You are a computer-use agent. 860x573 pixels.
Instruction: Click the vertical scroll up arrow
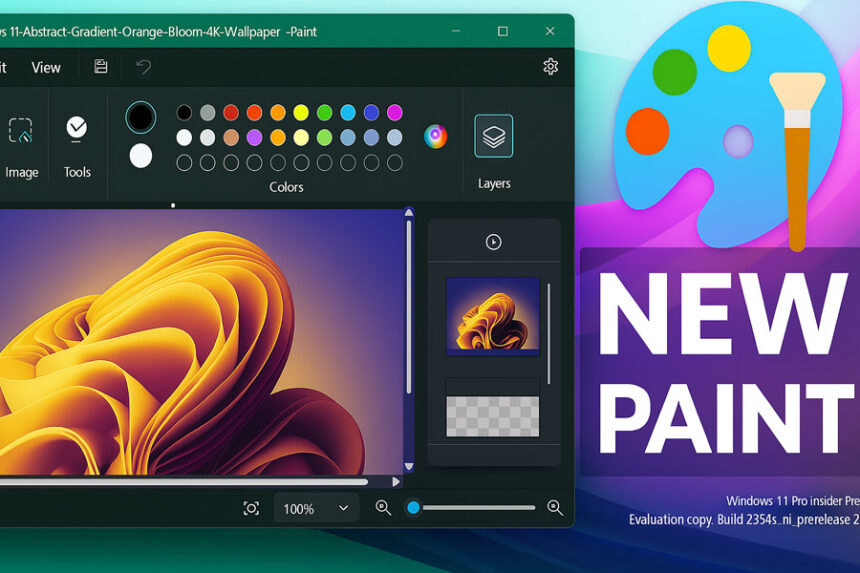(409, 213)
